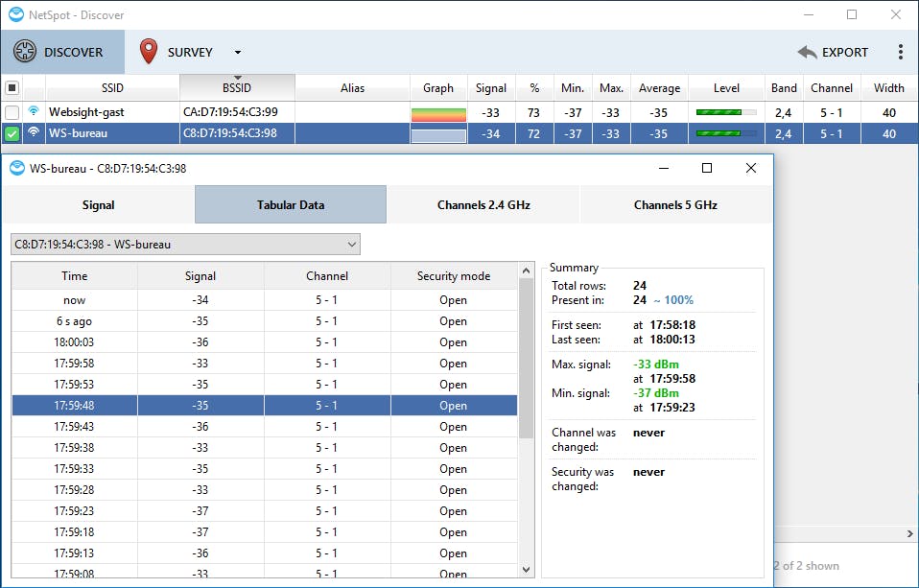Click the CA:D7:19:54:C3:99 BSSID cell
The height and width of the screenshot is (588, 919).
coord(237,112)
